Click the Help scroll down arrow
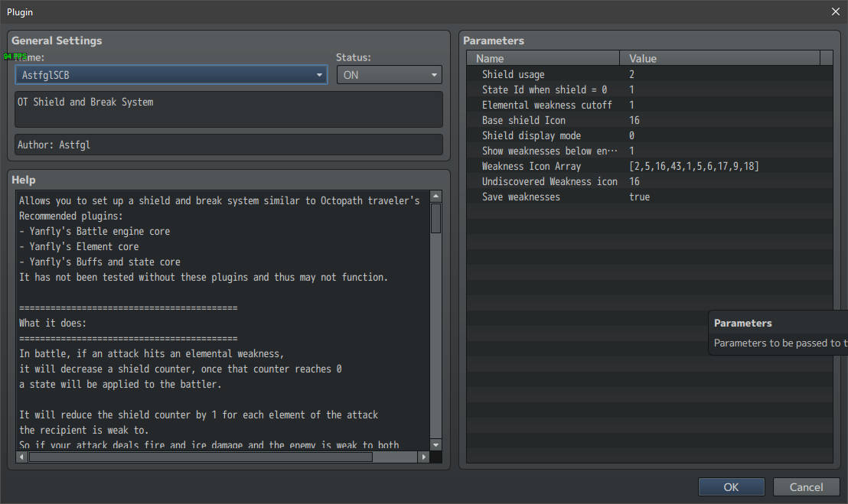Screen dimensions: 848x504 436,444
